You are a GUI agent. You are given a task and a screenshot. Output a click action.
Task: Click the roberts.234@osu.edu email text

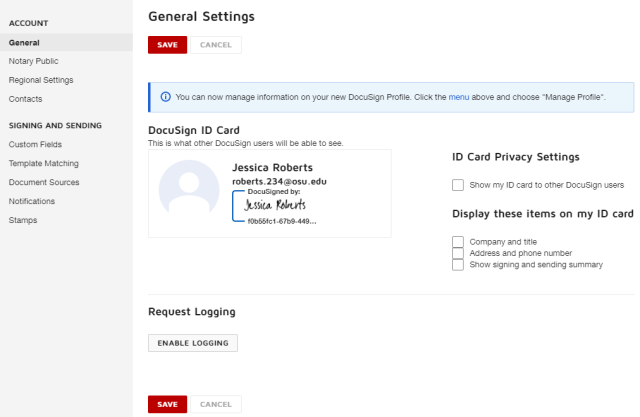pyautogui.click(x=279, y=181)
